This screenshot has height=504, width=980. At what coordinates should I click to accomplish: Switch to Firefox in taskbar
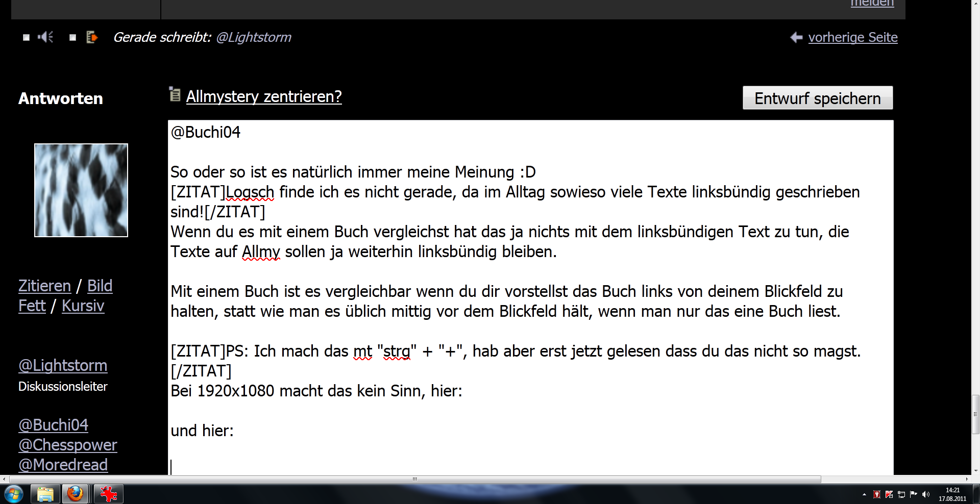click(x=76, y=494)
